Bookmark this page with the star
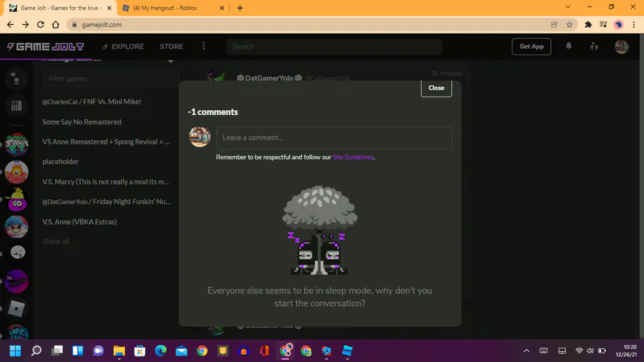This screenshot has width=644, height=362. (x=570, y=24)
